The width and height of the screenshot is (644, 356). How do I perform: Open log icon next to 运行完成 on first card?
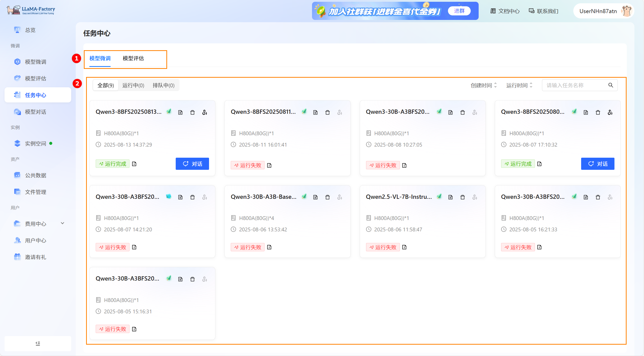(x=134, y=164)
